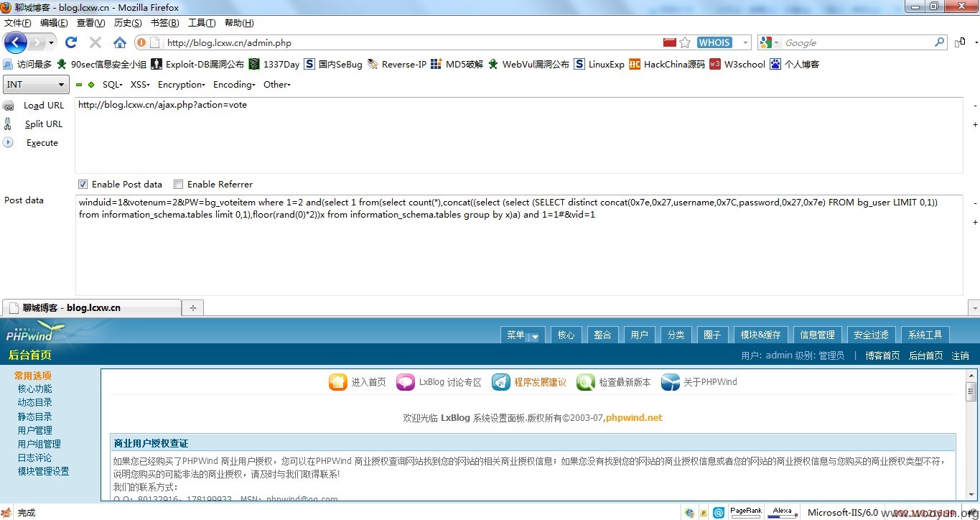Toggle Enable Referrer checkbox
The height and width of the screenshot is (520, 980).
(x=179, y=185)
